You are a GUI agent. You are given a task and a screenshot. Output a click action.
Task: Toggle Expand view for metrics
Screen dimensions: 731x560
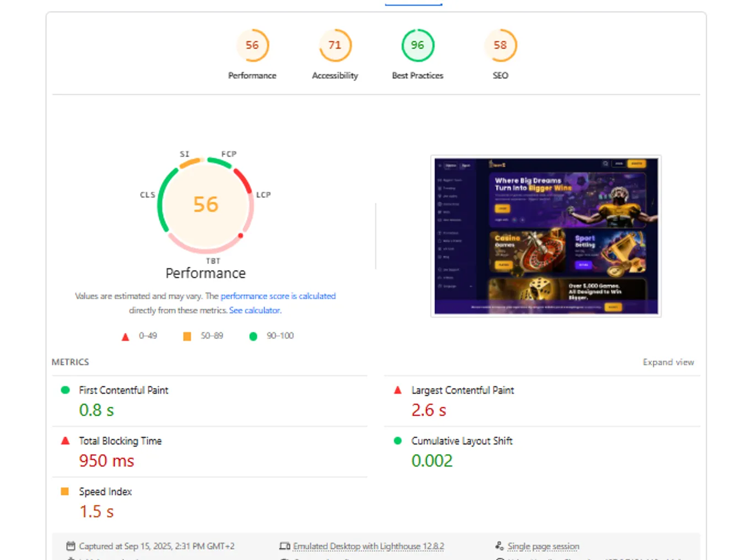point(668,362)
